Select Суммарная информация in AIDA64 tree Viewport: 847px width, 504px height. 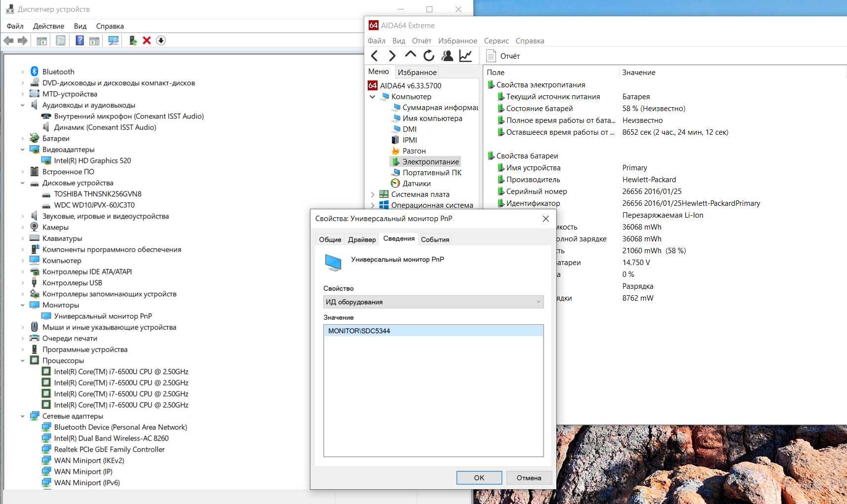point(434,107)
